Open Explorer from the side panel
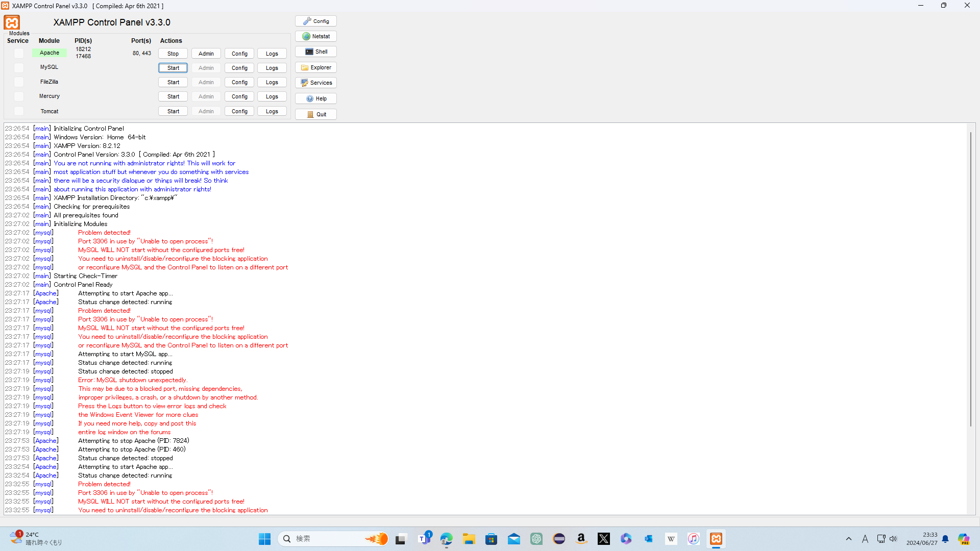The height and width of the screenshot is (551, 980). coord(315,67)
